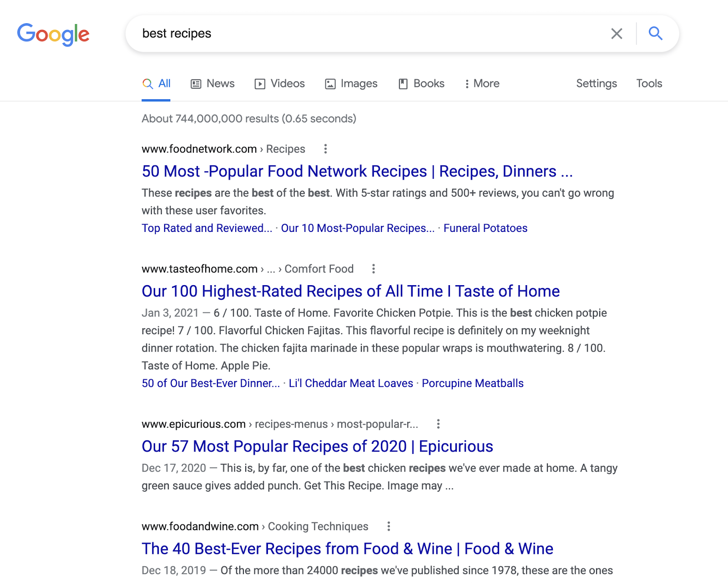This screenshot has height=583, width=728.
Task: Click the blue magnifying glass search icon
Action: 655,33
